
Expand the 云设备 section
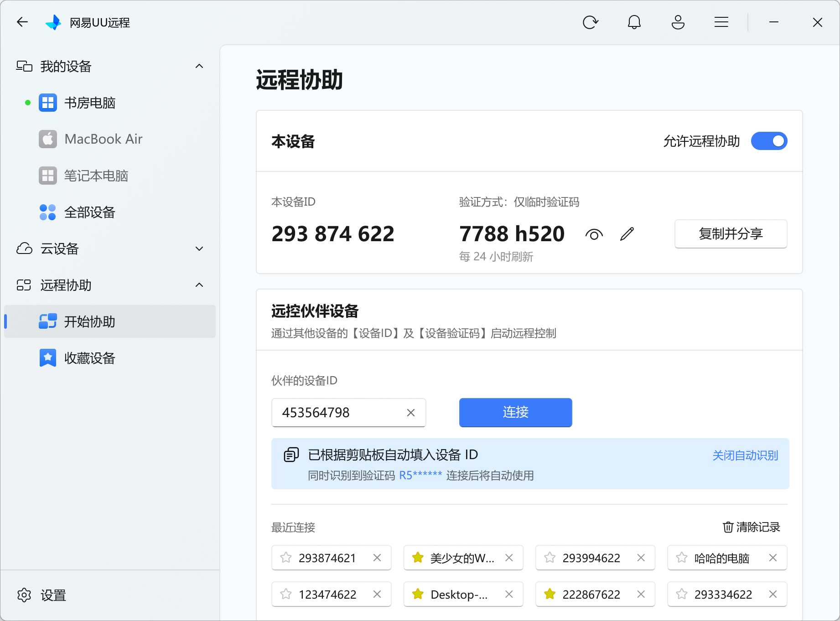(199, 248)
